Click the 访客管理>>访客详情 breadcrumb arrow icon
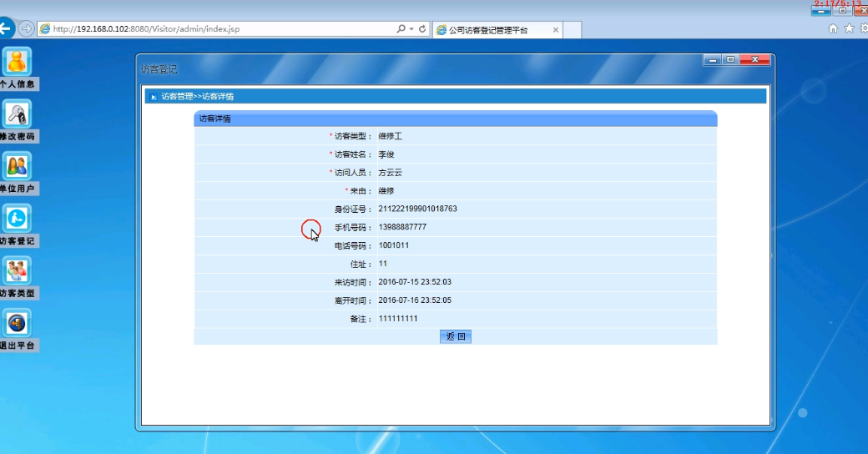868x454 pixels. tap(154, 97)
